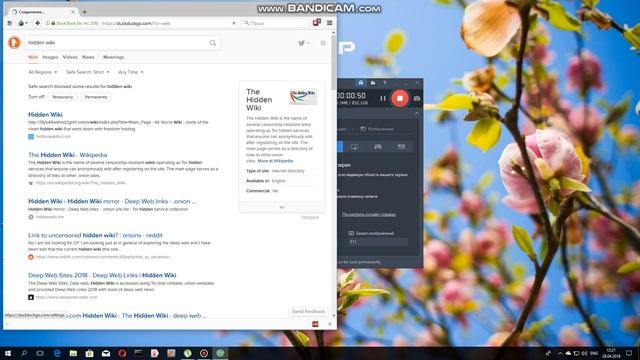Click The Hidden Wiki logo thumbnail
This screenshot has width=640, height=360.
click(x=303, y=97)
